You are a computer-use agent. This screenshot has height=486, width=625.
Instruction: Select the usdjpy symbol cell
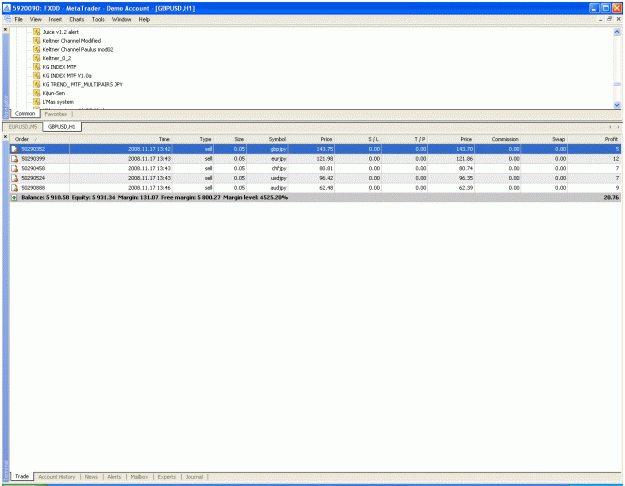267,178
